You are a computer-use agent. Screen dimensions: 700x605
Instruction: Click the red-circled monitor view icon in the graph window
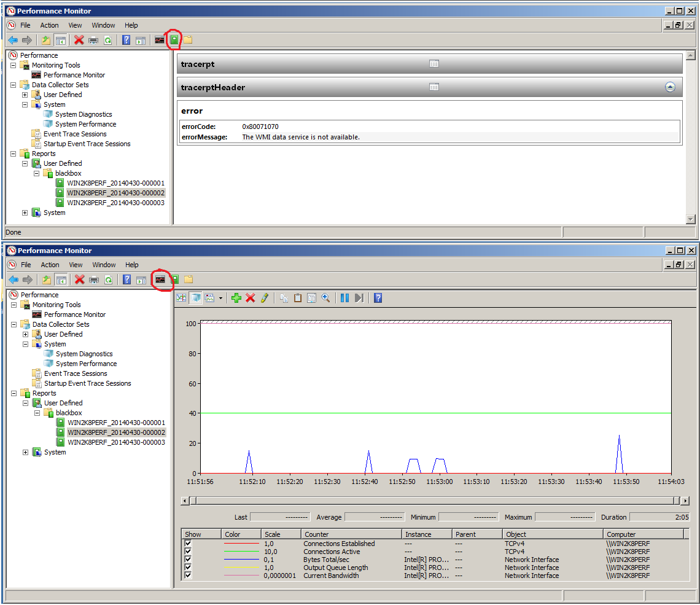(x=160, y=279)
